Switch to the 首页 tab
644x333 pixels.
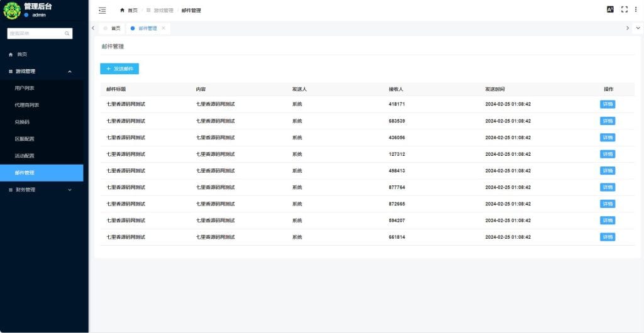tap(113, 28)
